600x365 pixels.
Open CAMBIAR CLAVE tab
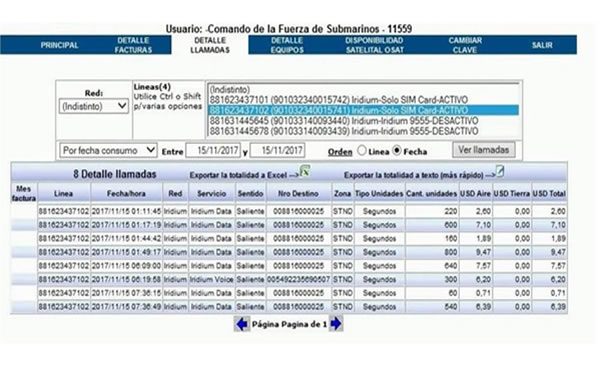click(465, 45)
